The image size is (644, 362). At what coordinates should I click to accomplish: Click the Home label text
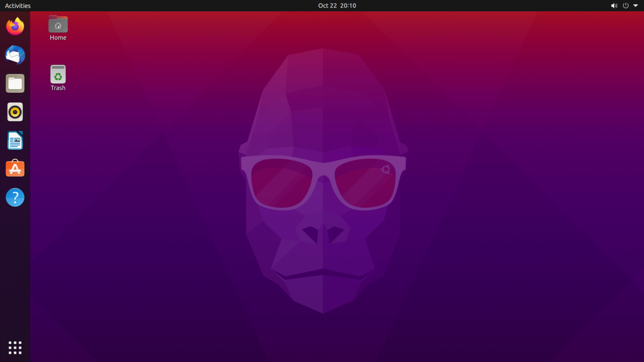58,38
